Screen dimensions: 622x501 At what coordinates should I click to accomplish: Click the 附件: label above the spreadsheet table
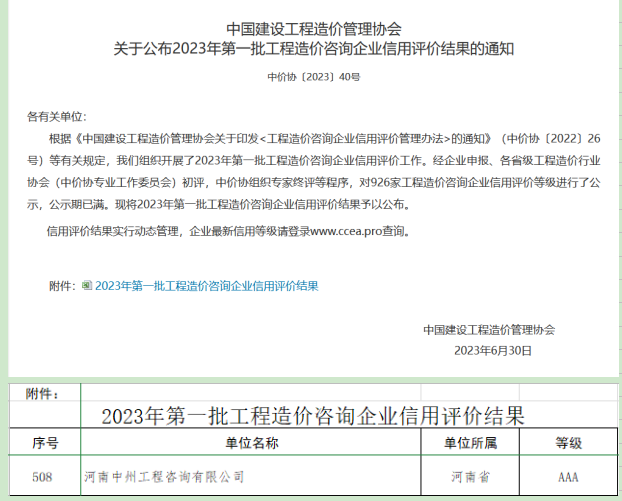click(42, 394)
